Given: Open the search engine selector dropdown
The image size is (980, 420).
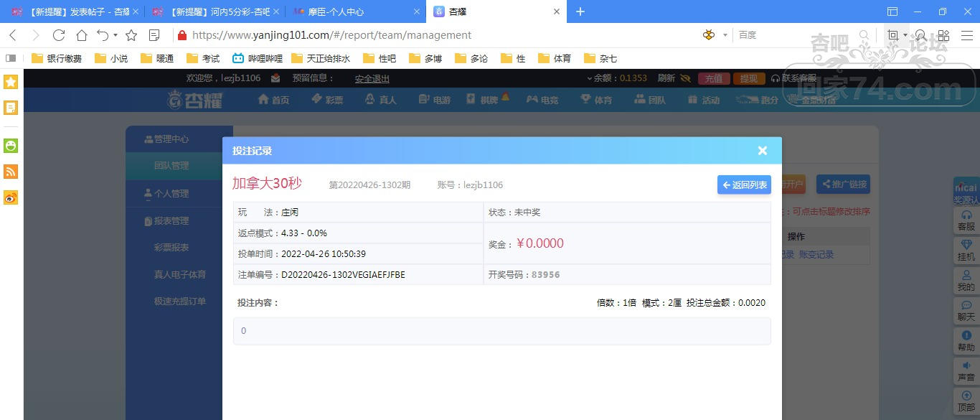Looking at the screenshot, I should coord(725,35).
